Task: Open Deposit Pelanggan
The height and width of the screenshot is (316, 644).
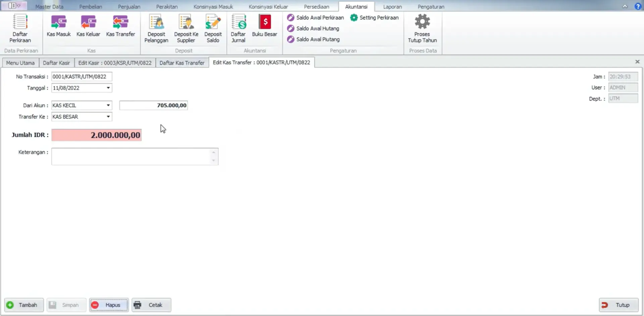Action: [156, 28]
